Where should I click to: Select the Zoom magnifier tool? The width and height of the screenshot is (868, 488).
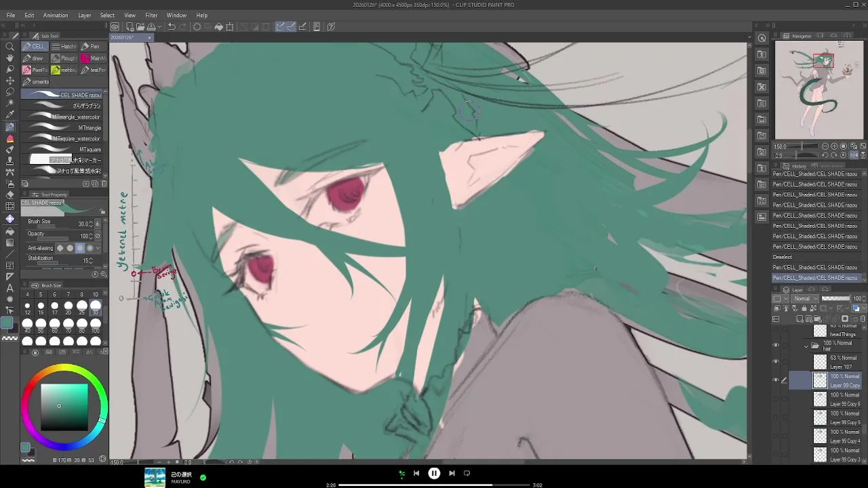(10, 47)
